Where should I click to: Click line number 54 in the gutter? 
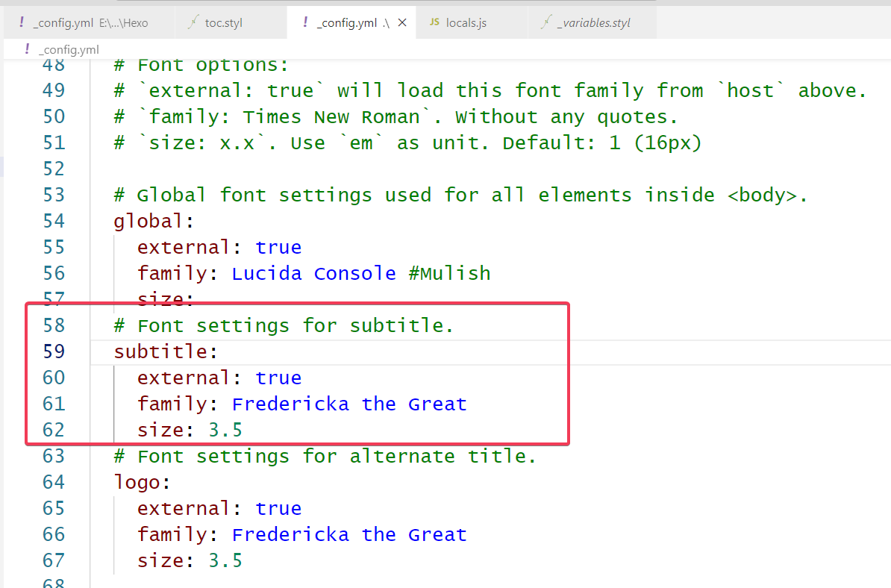click(x=53, y=221)
